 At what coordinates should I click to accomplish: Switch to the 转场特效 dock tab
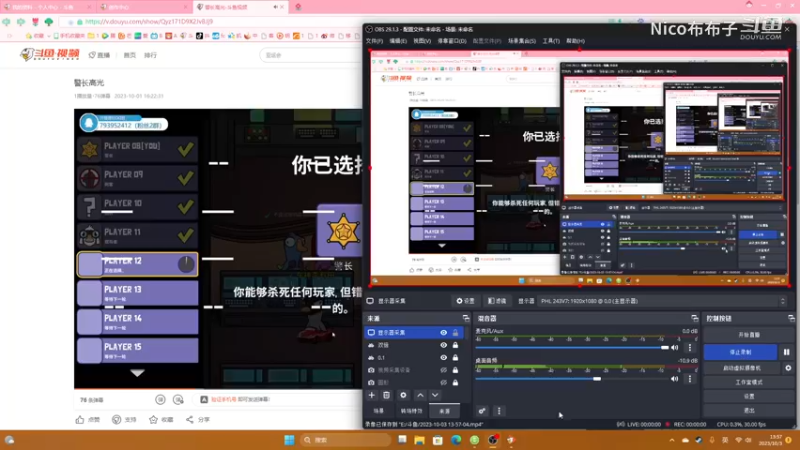(411, 411)
